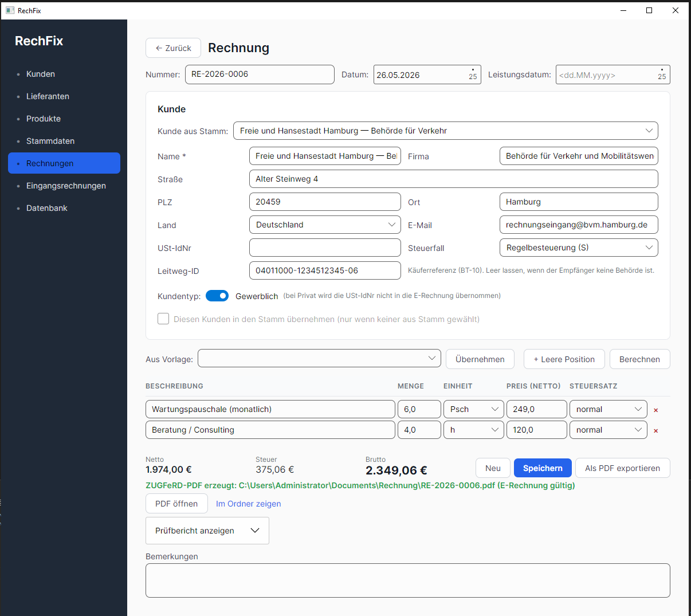Change Einheit dropdown showing Psch
The image size is (691, 616).
coord(474,409)
